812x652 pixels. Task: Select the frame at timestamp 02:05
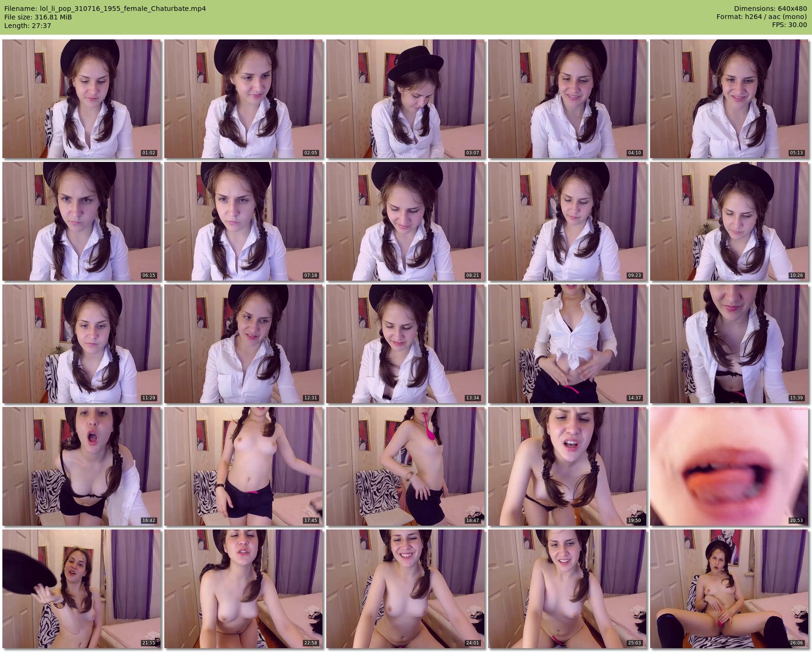click(x=243, y=98)
